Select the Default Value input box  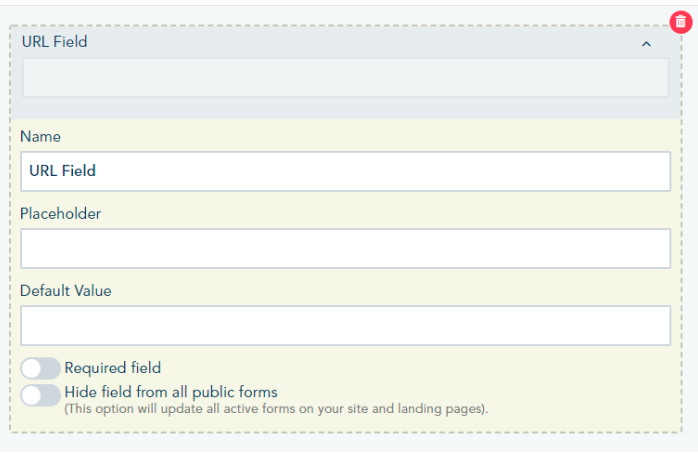[345, 325]
